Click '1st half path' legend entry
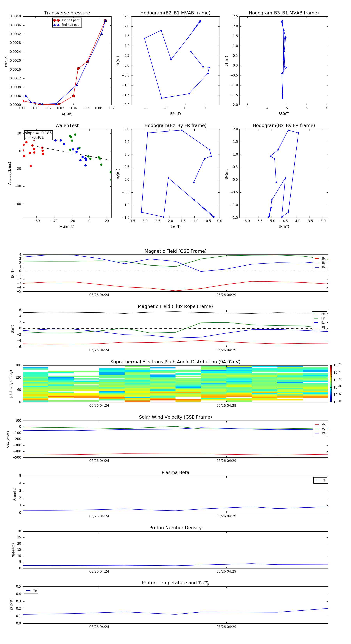The height and width of the screenshot is (644, 351). (67, 20)
